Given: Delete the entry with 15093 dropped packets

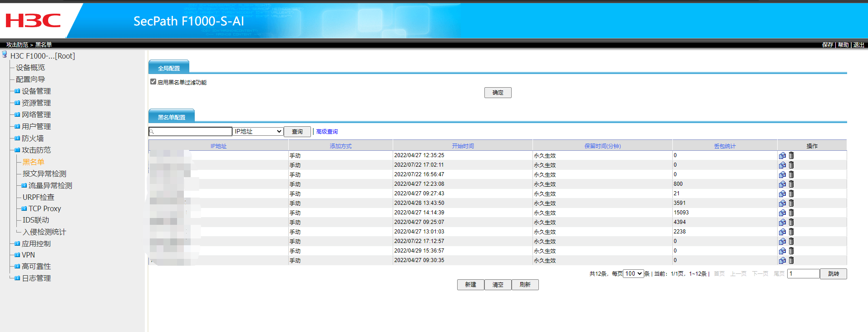Looking at the screenshot, I should pyautogui.click(x=791, y=213).
